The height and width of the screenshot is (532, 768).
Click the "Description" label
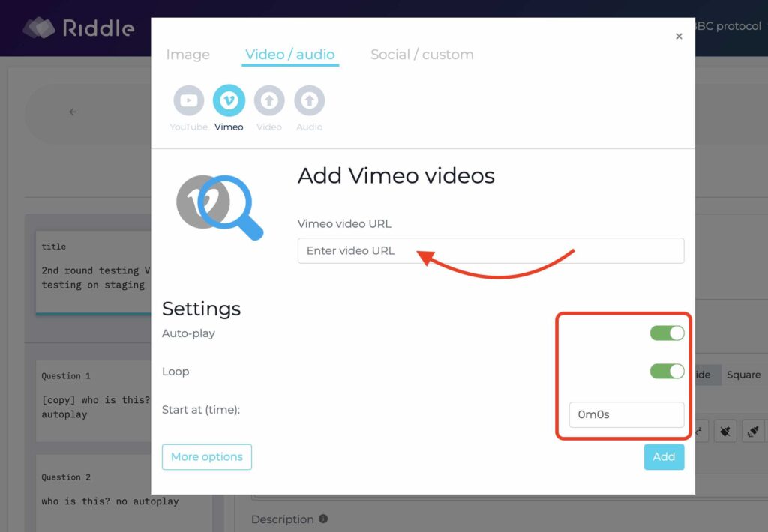(283, 519)
